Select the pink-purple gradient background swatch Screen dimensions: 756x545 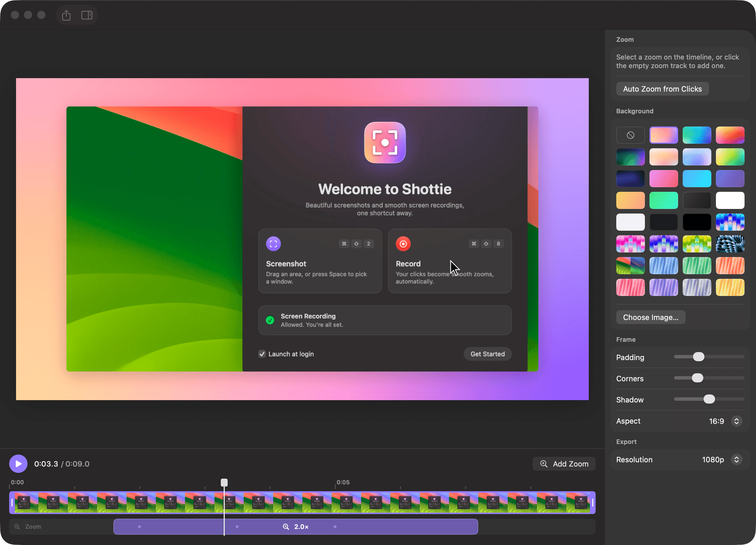664,135
